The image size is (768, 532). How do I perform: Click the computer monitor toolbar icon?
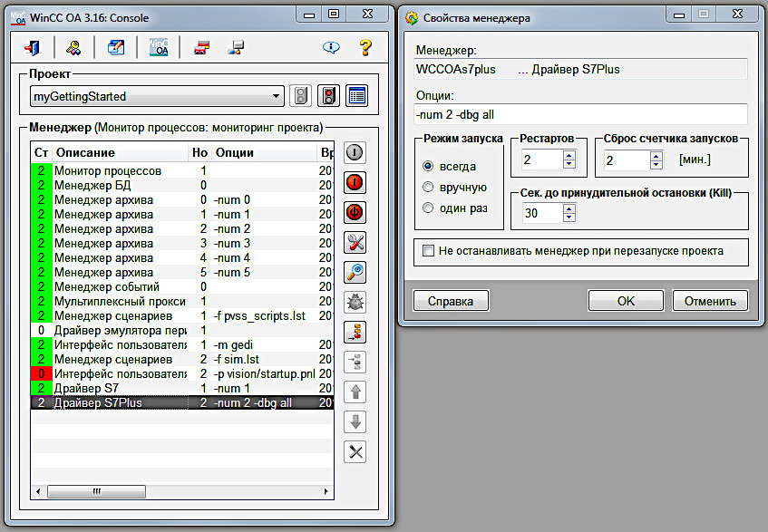click(236, 47)
